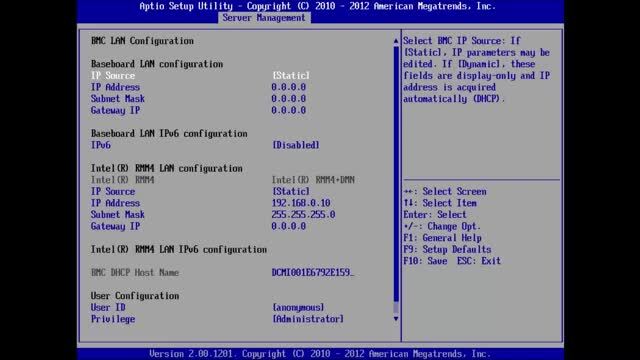Select the IPv6 label
640x360 pixels.
[101, 145]
